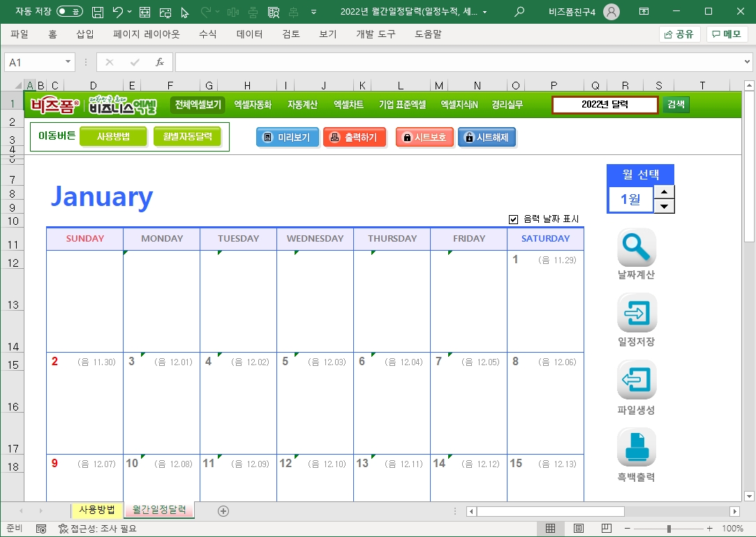Click the Undo arrow icon
Screen dimensions: 756x537
(x=118, y=12)
